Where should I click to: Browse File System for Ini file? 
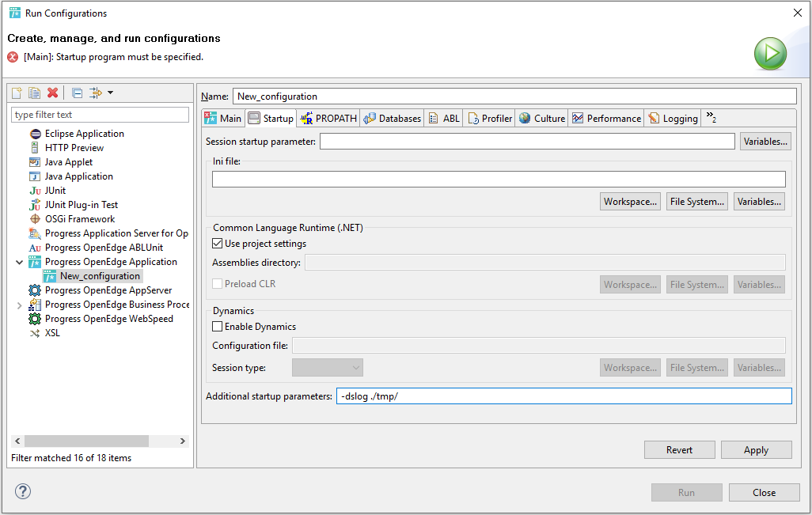pyautogui.click(x=696, y=202)
